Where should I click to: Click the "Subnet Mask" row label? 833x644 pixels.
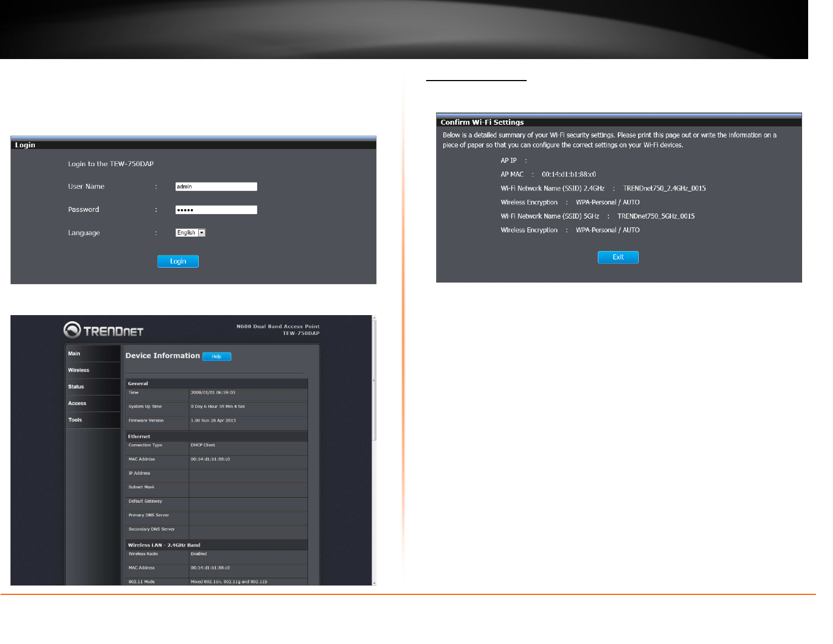click(x=142, y=487)
